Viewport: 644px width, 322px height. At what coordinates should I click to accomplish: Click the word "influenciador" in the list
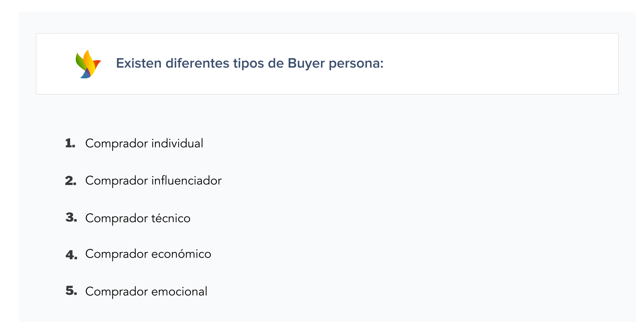(186, 181)
